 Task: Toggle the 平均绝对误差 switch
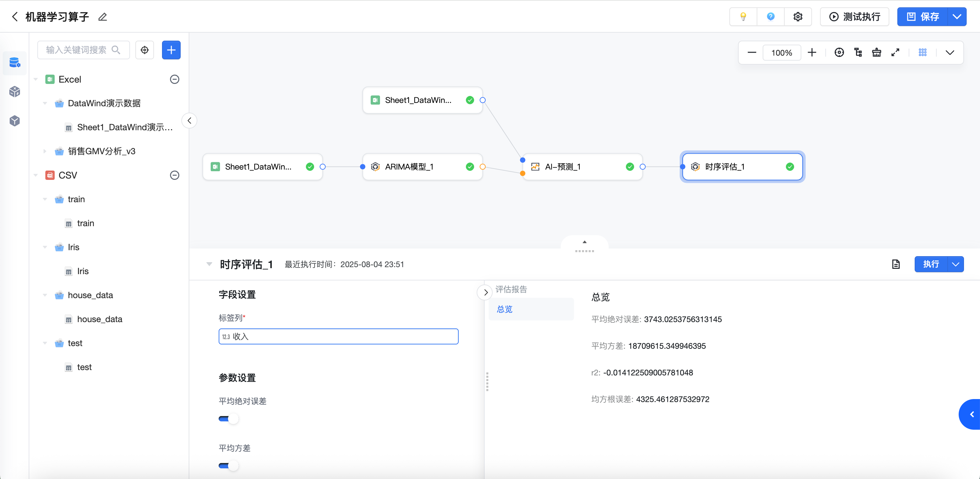tap(228, 419)
